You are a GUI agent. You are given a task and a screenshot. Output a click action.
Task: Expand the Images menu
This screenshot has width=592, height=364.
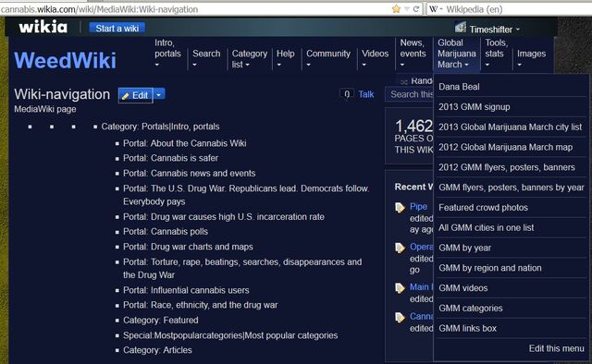[x=520, y=65]
